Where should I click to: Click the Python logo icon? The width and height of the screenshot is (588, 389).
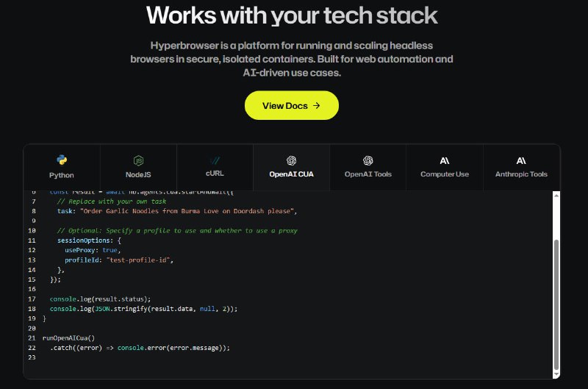tap(62, 160)
